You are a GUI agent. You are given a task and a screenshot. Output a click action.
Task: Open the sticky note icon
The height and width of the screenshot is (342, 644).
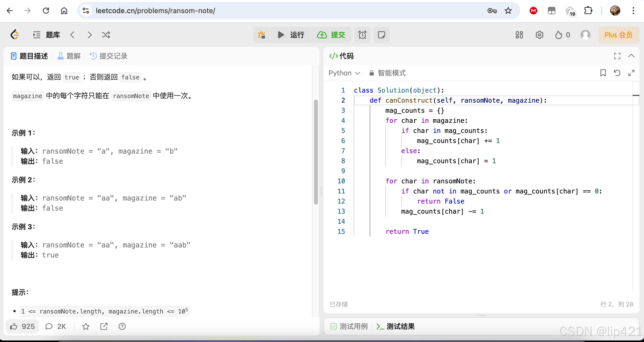[381, 35]
